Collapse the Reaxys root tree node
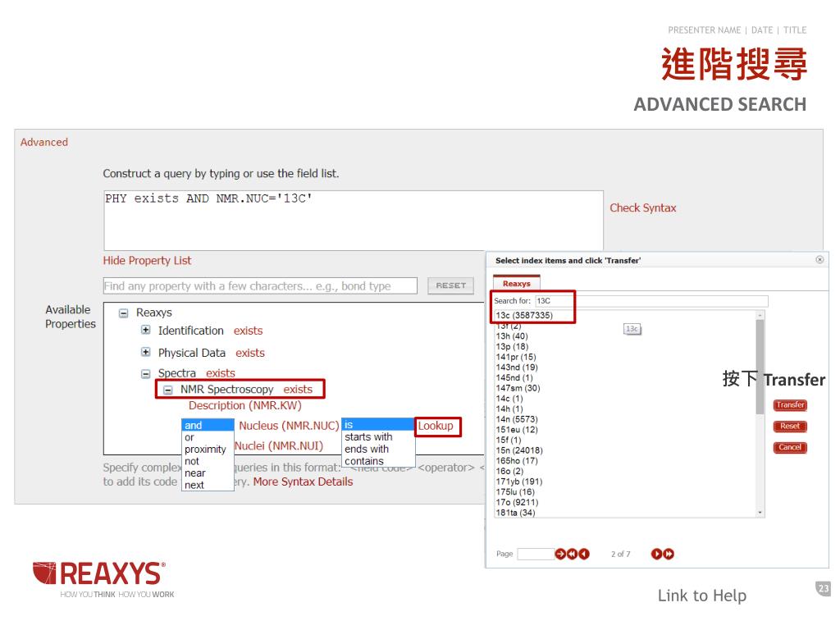840x630 pixels. 123,313
